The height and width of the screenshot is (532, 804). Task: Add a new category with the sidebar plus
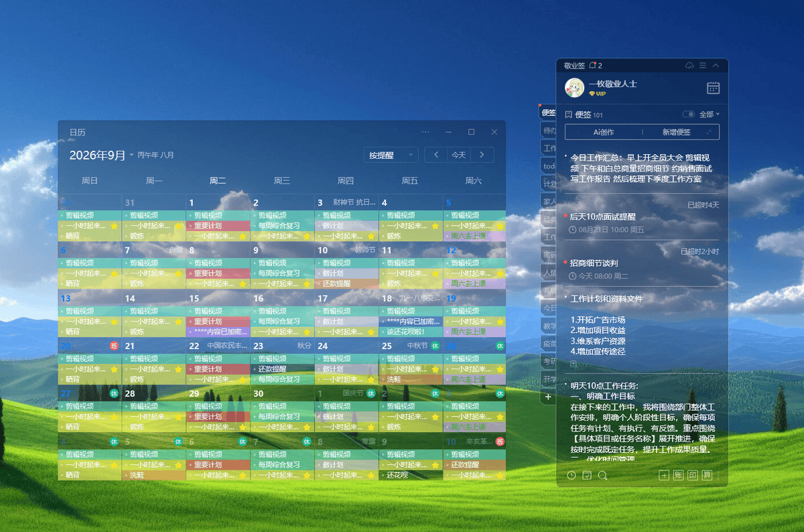point(548,397)
